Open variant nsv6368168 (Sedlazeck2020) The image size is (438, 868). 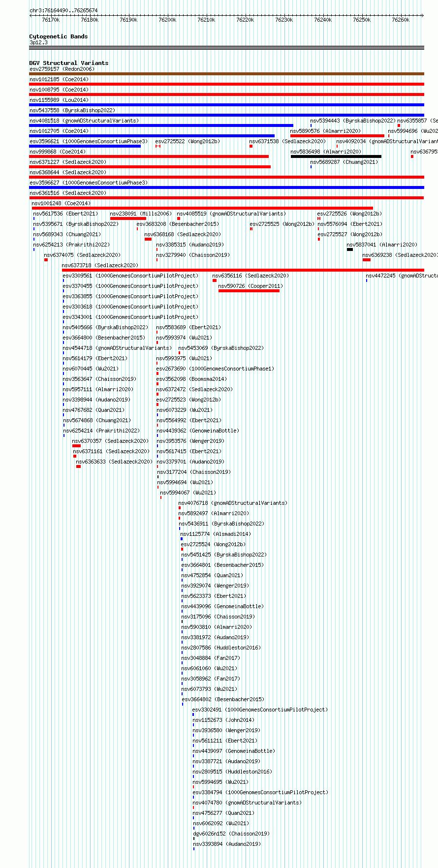(183, 235)
